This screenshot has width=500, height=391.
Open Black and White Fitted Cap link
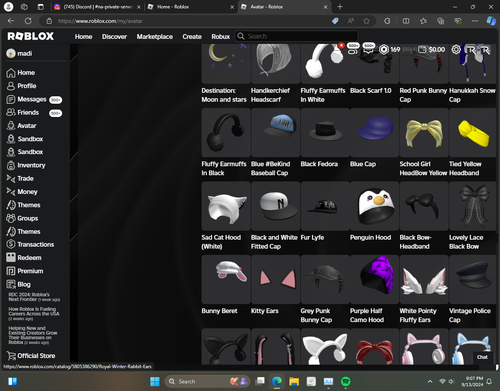[274, 242]
